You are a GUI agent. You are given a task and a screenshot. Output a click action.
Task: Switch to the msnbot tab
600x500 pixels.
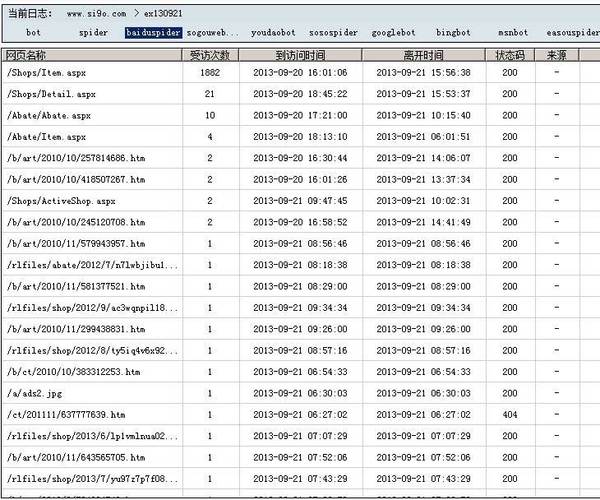[513, 33]
